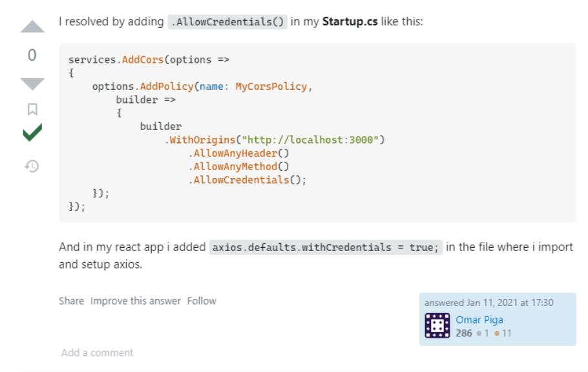Image resolution: width=588 pixels, height=372 pixels.
Task: Click Add a comment
Action: tap(97, 353)
